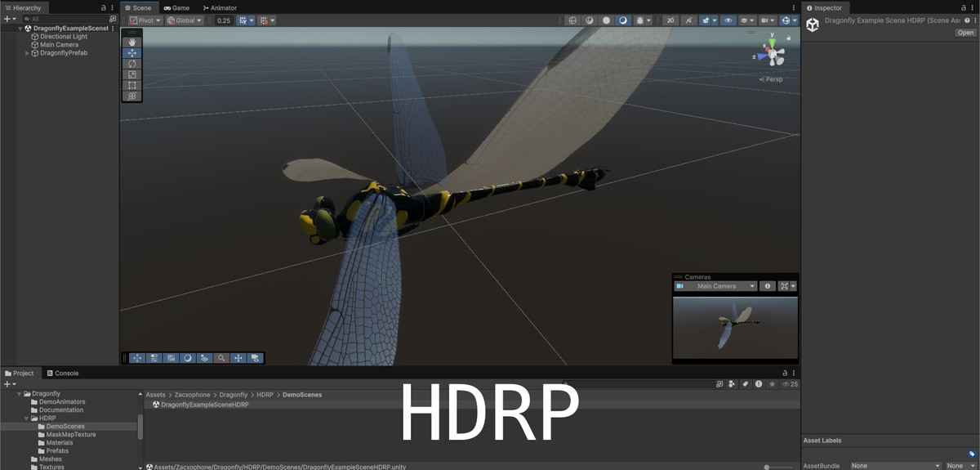This screenshot has width=980, height=470.
Task: Click the overlay camera info button
Action: (767, 286)
